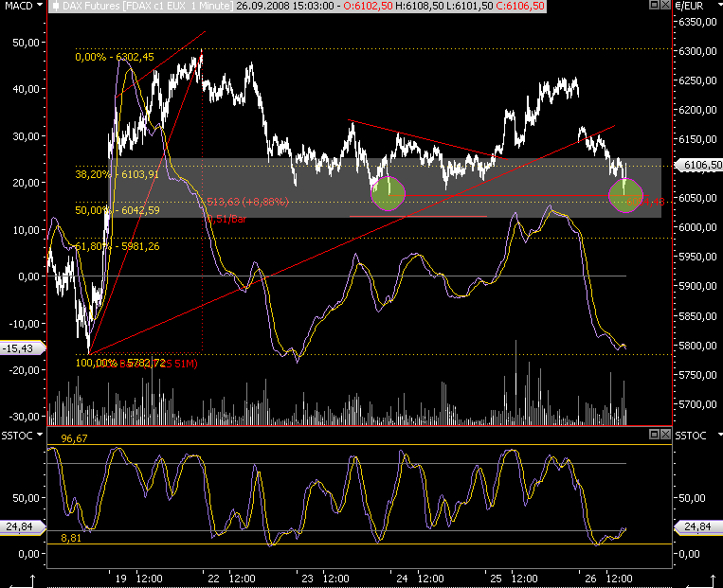Select the 6106,50 current price marker on axis

pos(699,165)
